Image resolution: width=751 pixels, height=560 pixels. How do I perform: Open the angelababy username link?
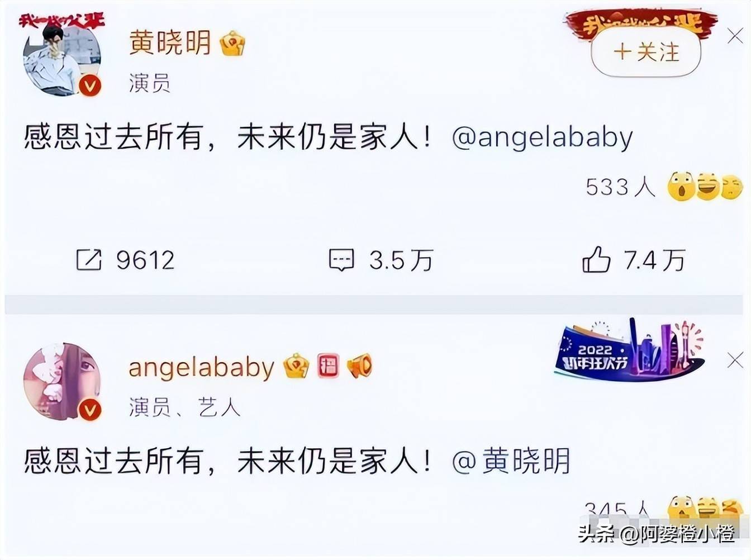(x=202, y=367)
